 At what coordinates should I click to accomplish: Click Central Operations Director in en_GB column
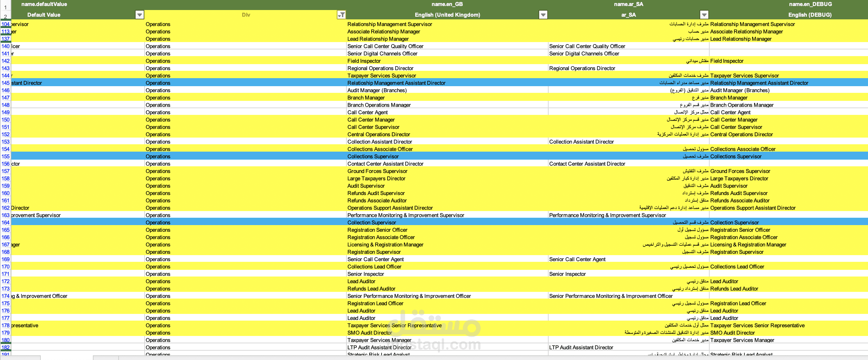pyautogui.click(x=379, y=134)
